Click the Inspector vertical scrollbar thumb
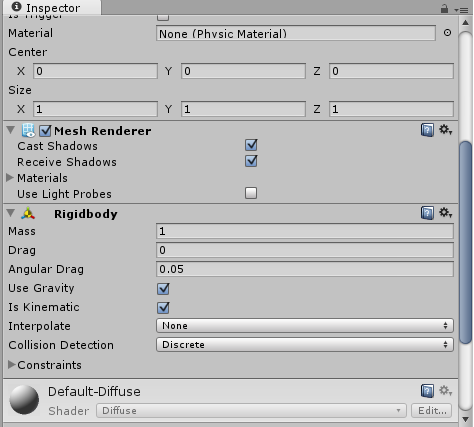Viewport: 474px width, 427px height. (465, 242)
